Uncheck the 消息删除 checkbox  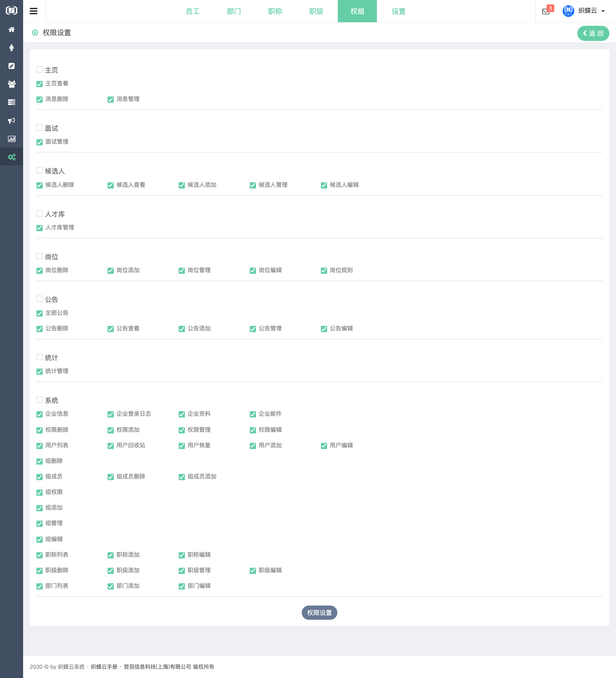40,100
